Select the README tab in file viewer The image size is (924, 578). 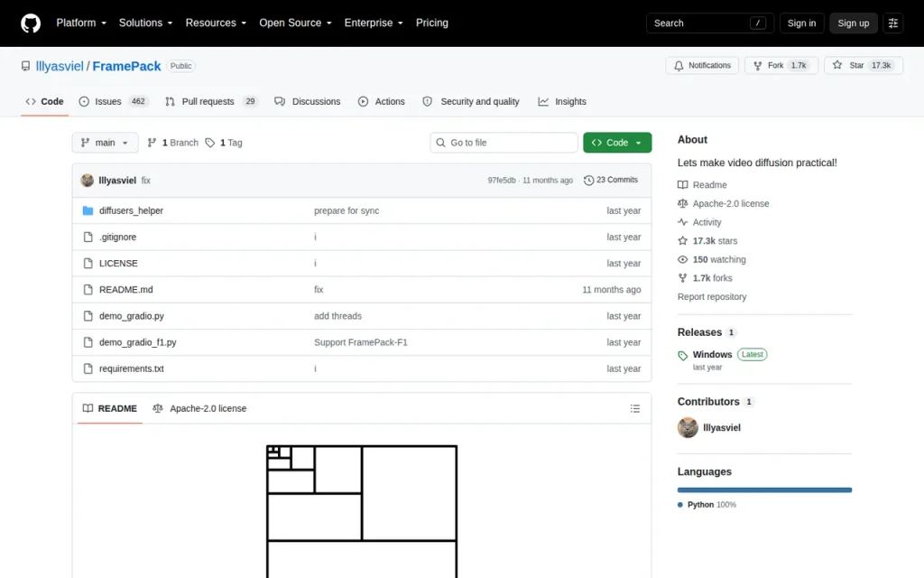pos(110,408)
